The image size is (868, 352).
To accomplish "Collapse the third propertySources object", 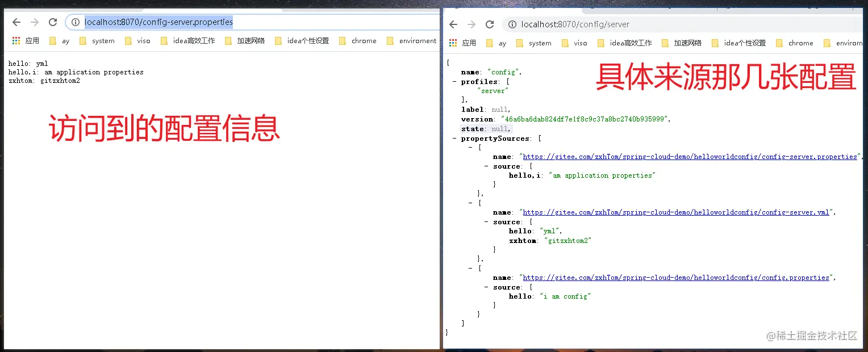I will (x=470, y=268).
